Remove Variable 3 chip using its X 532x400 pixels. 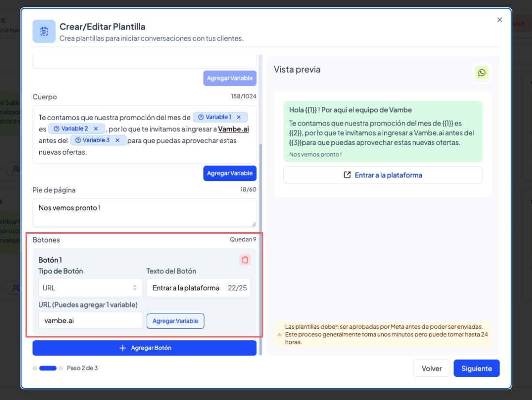117,140
